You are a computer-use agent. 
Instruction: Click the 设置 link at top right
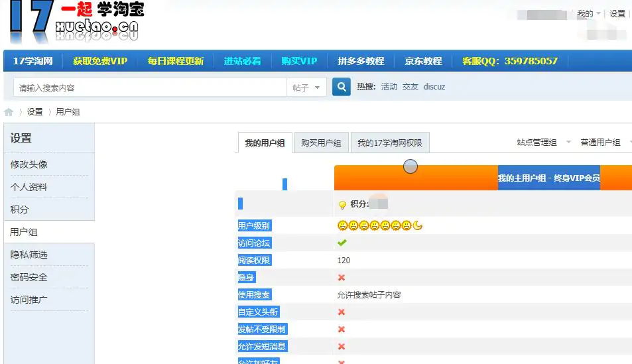pyautogui.click(x=617, y=14)
